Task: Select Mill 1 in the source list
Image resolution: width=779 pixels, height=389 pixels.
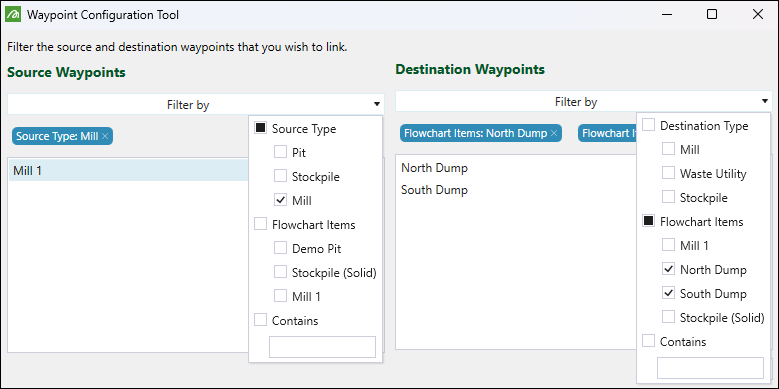Action: (x=129, y=170)
